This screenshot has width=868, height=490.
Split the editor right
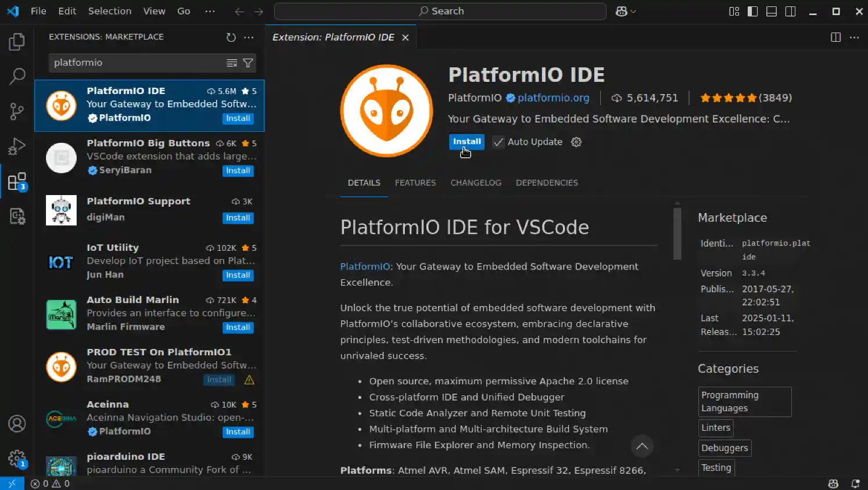[x=835, y=37]
